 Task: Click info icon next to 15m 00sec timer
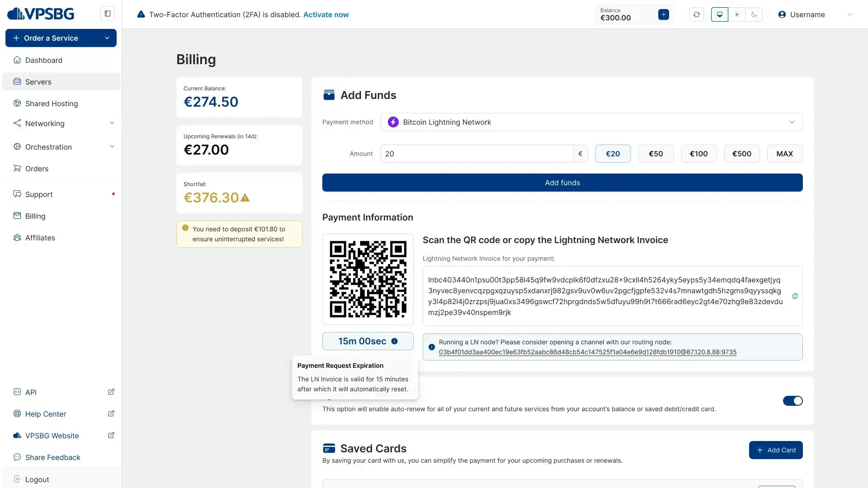coord(394,341)
